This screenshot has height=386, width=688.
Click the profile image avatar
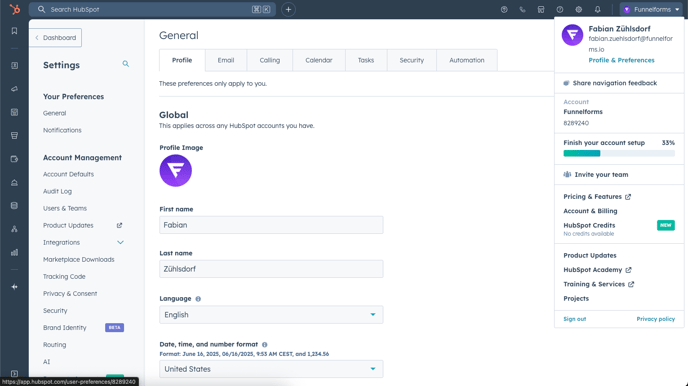(x=176, y=171)
